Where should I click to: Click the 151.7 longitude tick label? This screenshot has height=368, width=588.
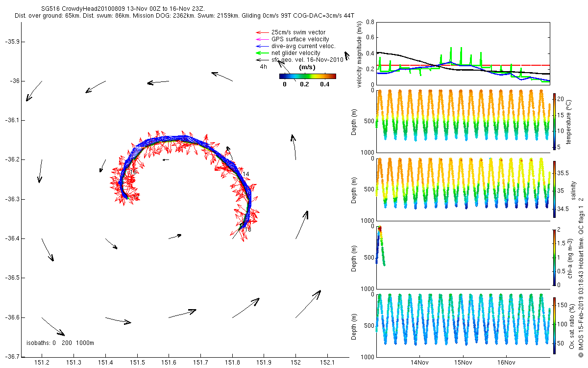200,363
